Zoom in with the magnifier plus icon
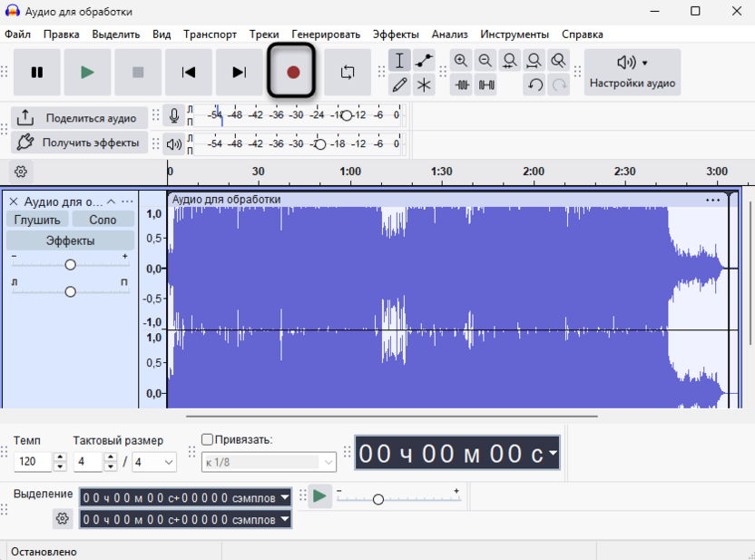The height and width of the screenshot is (560, 755). point(461,61)
